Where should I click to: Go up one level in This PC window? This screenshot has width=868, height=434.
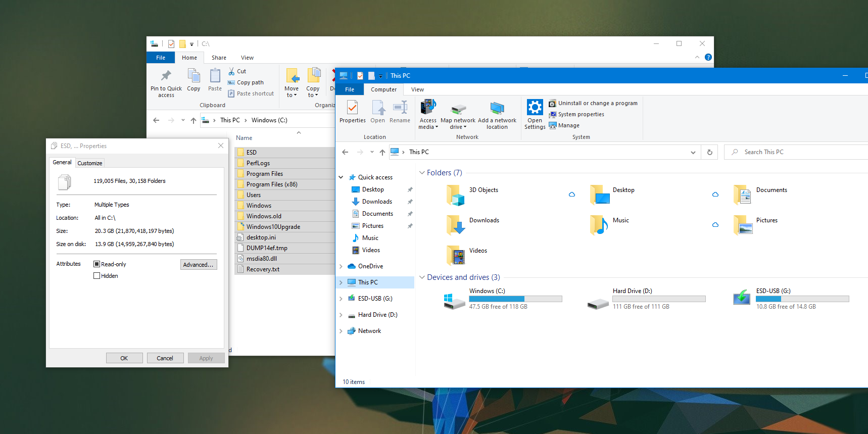[x=382, y=152]
